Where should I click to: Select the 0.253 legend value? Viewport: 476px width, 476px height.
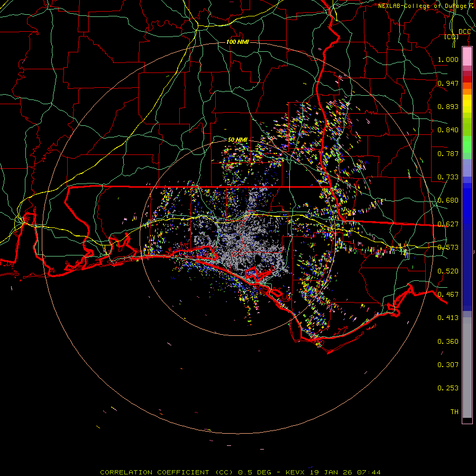point(448,388)
